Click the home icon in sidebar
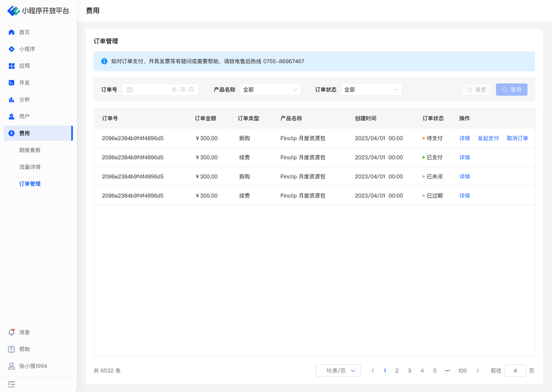This screenshot has height=392, width=552. (12, 32)
